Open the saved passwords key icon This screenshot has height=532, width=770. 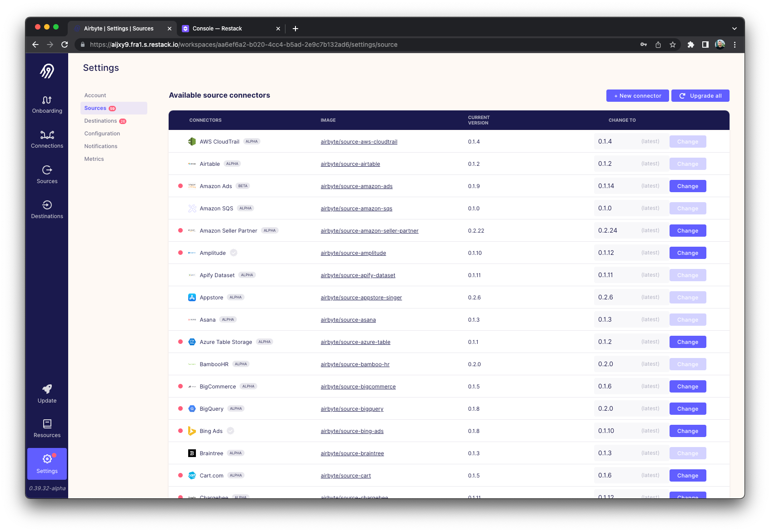(x=644, y=45)
